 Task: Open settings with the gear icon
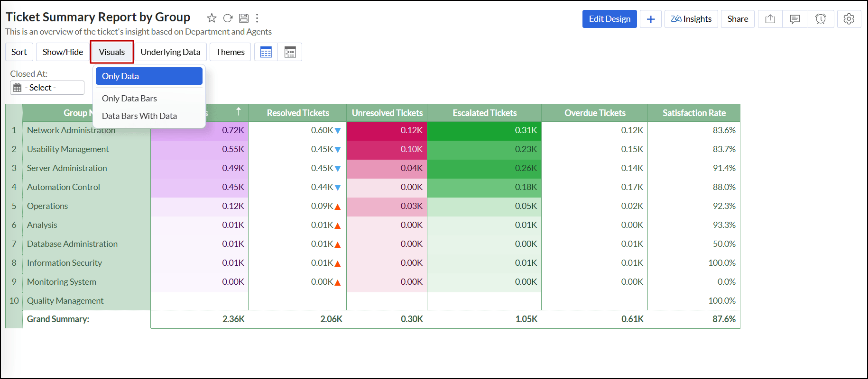(849, 19)
